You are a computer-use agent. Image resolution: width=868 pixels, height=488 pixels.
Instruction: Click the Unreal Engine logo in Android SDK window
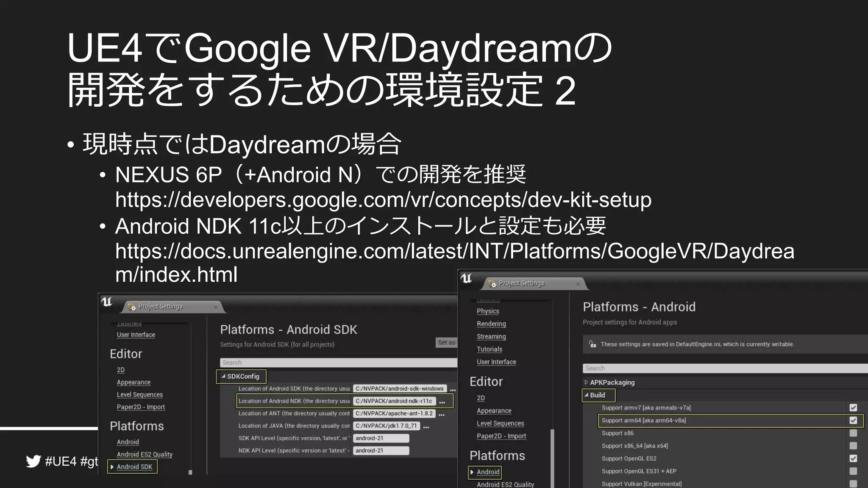coord(107,302)
